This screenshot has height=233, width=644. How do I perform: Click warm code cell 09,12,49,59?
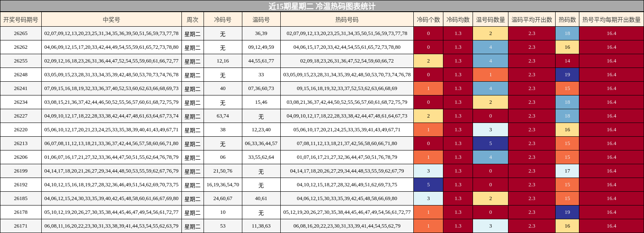click(x=261, y=47)
